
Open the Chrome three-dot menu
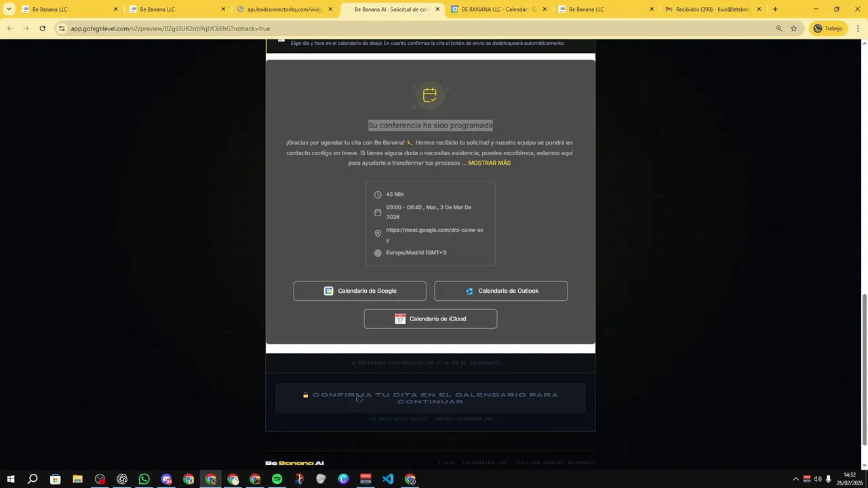coord(859,28)
